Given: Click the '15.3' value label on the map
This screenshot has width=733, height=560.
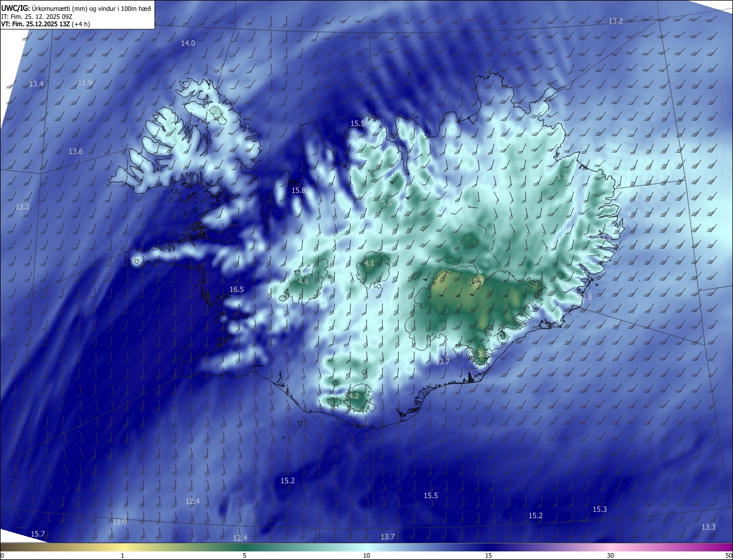Looking at the screenshot, I should tap(600, 510).
